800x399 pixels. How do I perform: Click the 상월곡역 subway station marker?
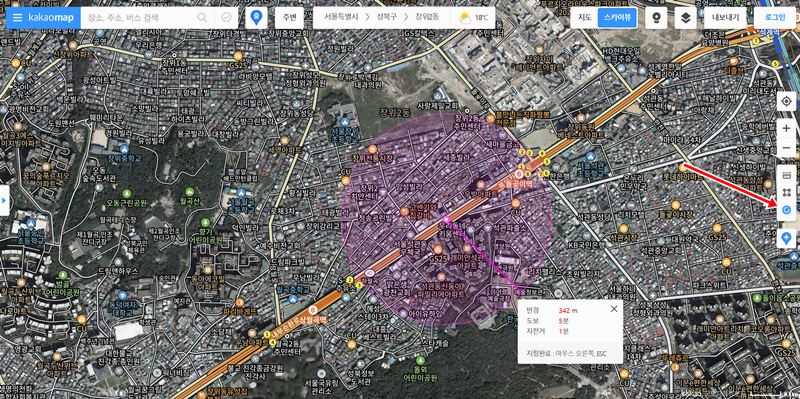(314, 310)
